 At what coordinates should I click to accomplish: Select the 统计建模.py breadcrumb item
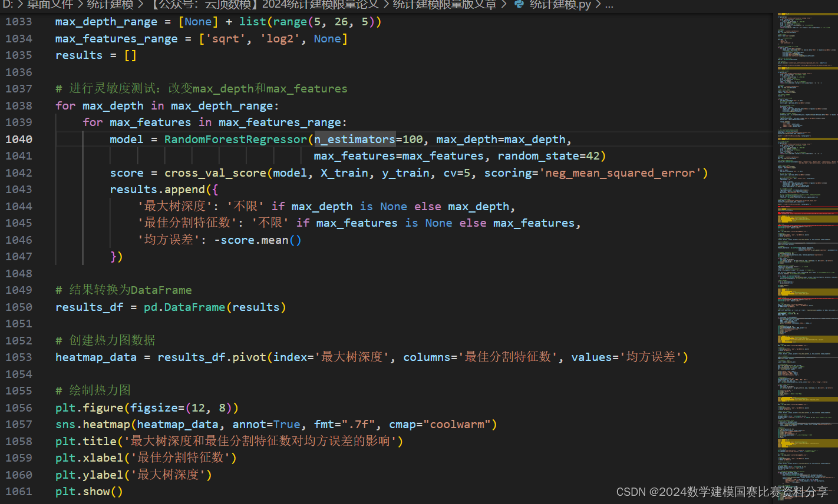tap(560, 5)
